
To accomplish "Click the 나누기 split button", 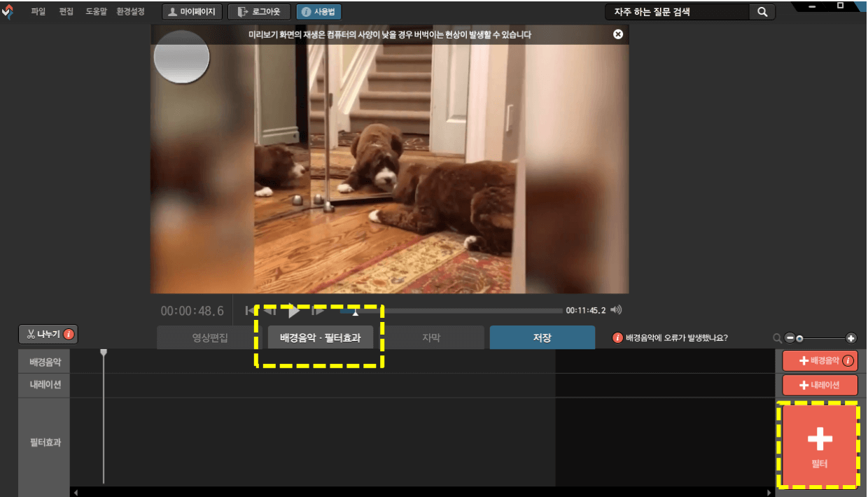I will 48,334.
